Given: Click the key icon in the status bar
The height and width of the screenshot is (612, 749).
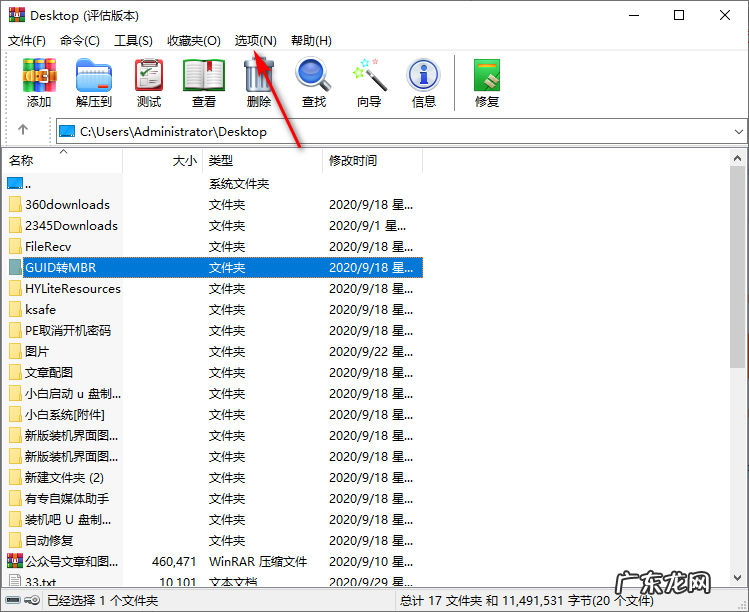Looking at the screenshot, I should (32, 600).
